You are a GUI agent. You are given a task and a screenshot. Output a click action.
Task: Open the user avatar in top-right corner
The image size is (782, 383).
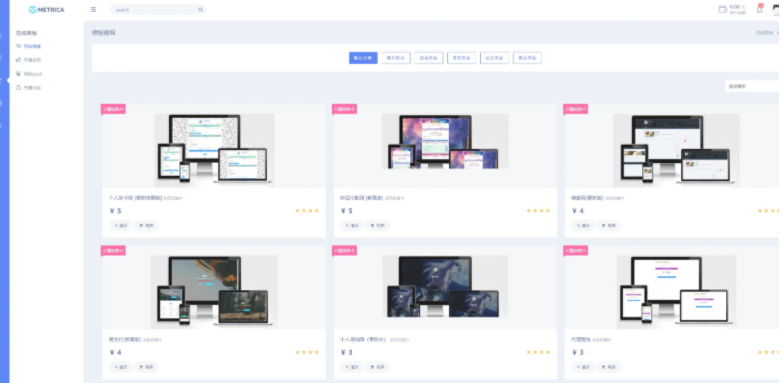776,9
